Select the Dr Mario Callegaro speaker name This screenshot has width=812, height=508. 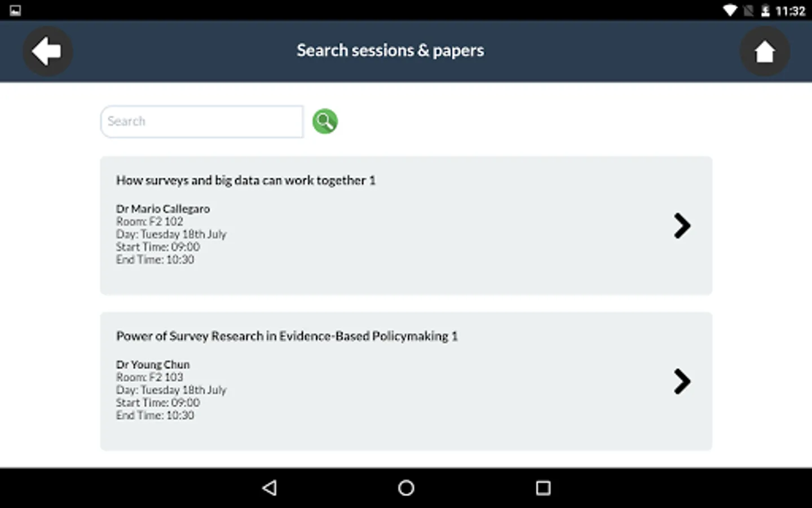point(163,209)
